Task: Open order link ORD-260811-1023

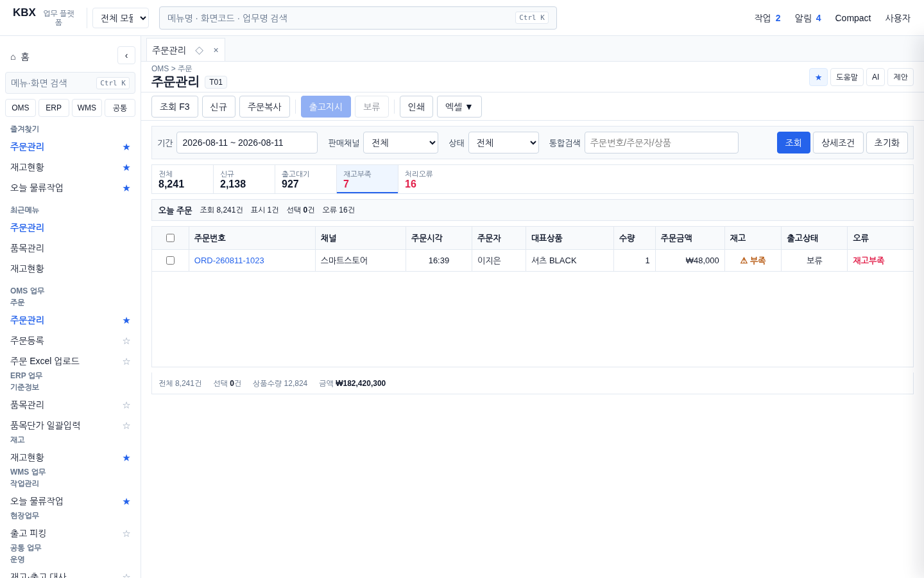Action: pyautogui.click(x=229, y=261)
